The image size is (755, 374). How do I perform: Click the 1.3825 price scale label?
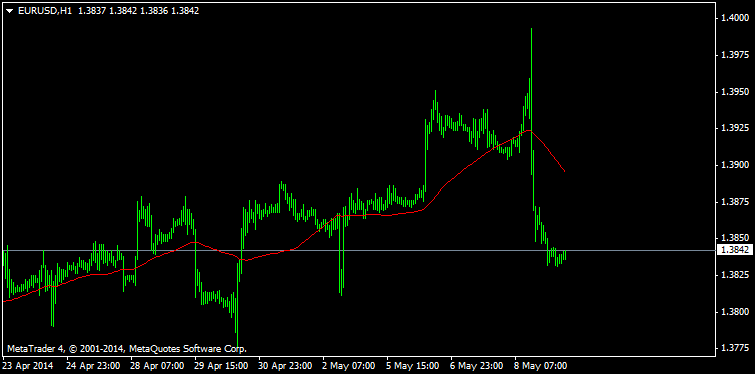[x=734, y=274]
